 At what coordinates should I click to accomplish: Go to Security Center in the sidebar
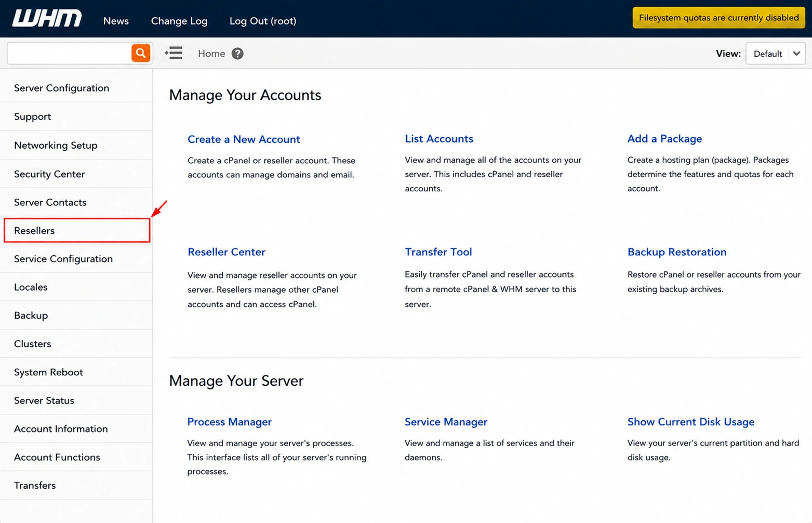76,174
